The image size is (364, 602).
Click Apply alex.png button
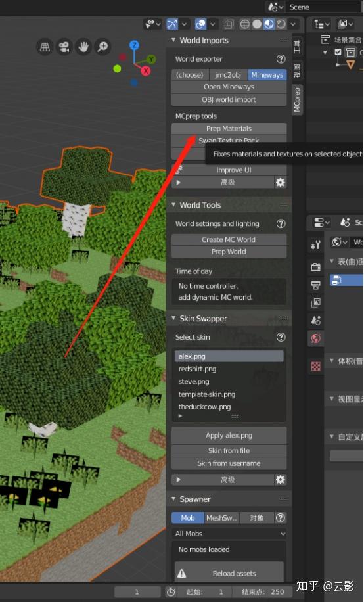(x=229, y=435)
